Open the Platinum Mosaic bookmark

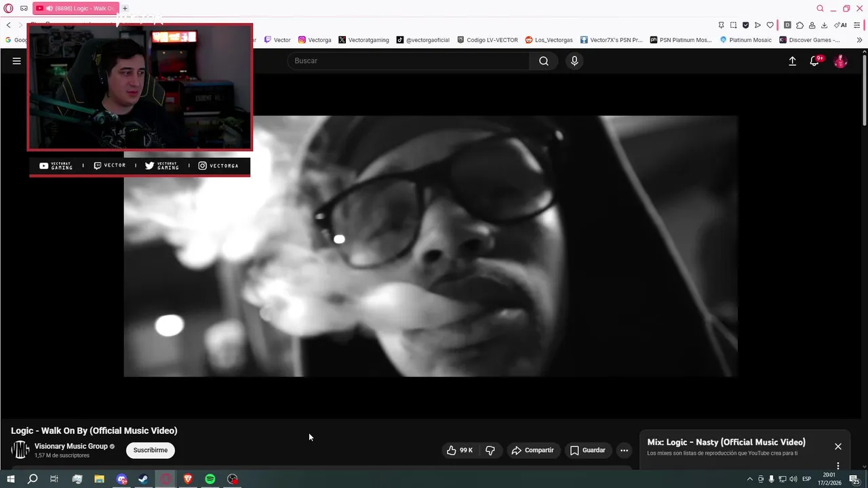746,40
